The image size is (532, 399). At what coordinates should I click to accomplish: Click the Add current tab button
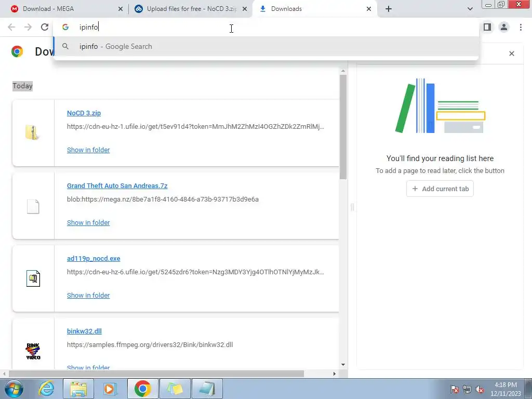click(440, 189)
